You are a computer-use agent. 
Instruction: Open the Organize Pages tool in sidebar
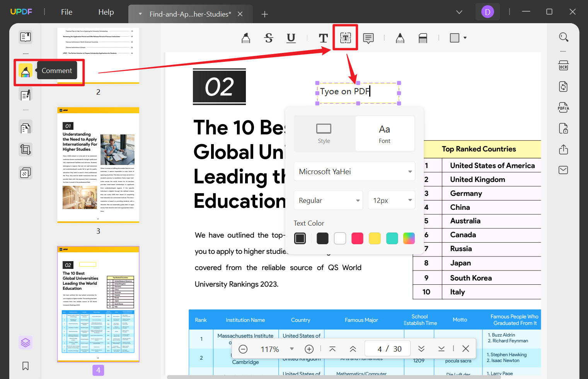click(26, 128)
